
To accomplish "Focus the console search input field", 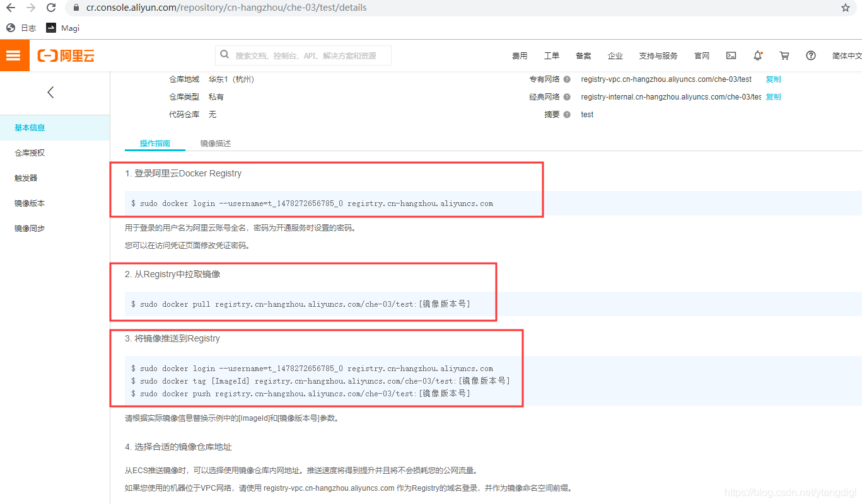I will 303,55.
